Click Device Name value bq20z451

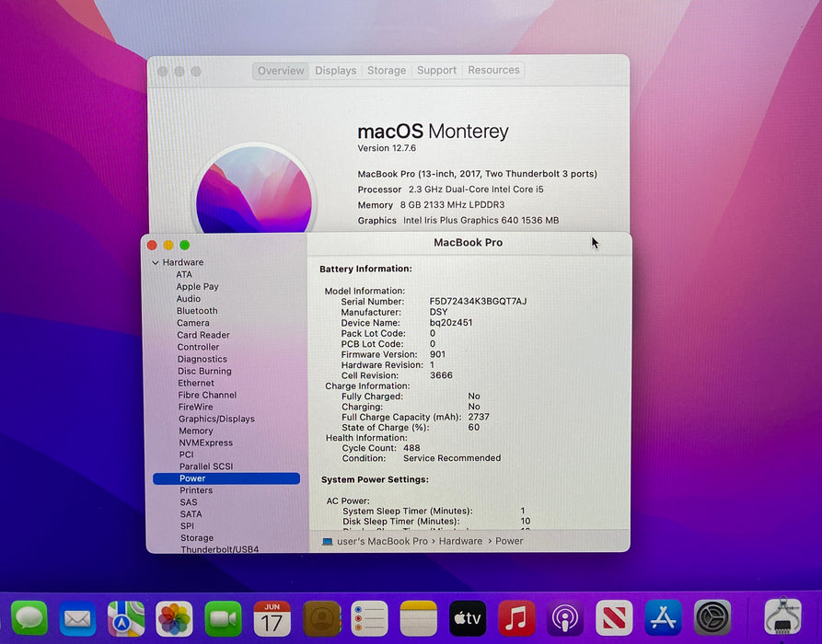(451, 323)
